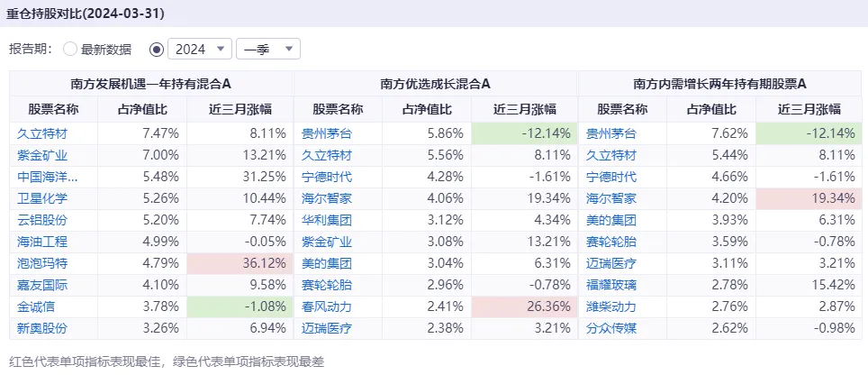Viewport: 868px width, 375px height.
Task: Click 南方发展机遇一年持有混合A fund header
Action: point(150,83)
